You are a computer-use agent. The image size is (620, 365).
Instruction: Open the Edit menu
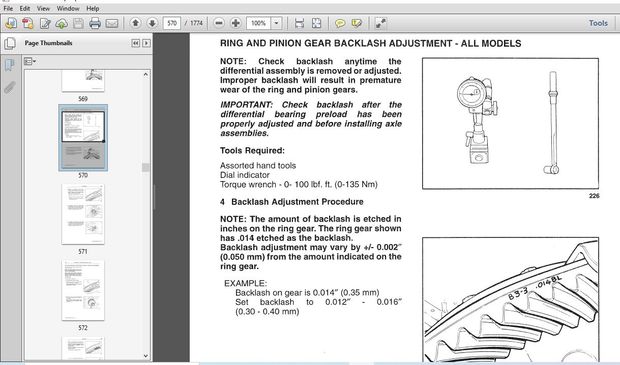point(25,8)
